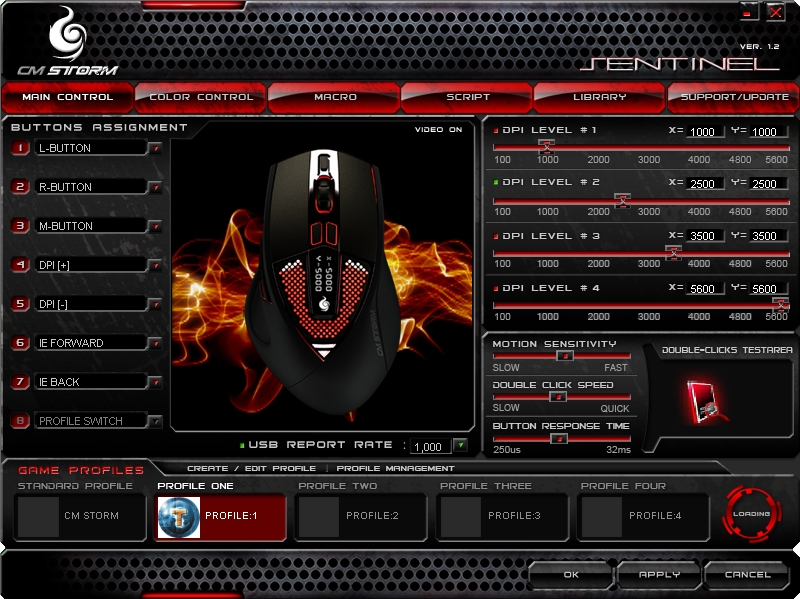Click the DPI Level #4 X value field

705,289
